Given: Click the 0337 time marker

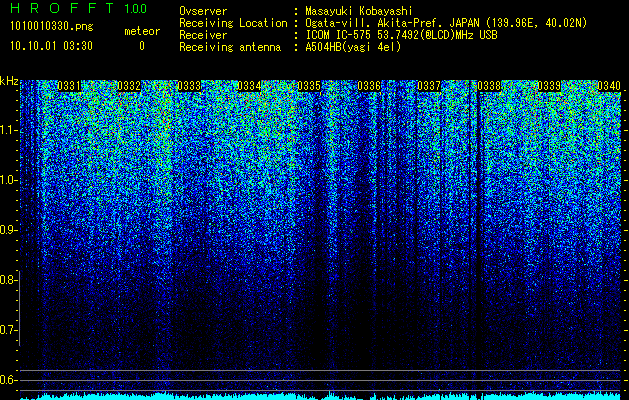Looking at the screenshot, I should click(x=429, y=86).
